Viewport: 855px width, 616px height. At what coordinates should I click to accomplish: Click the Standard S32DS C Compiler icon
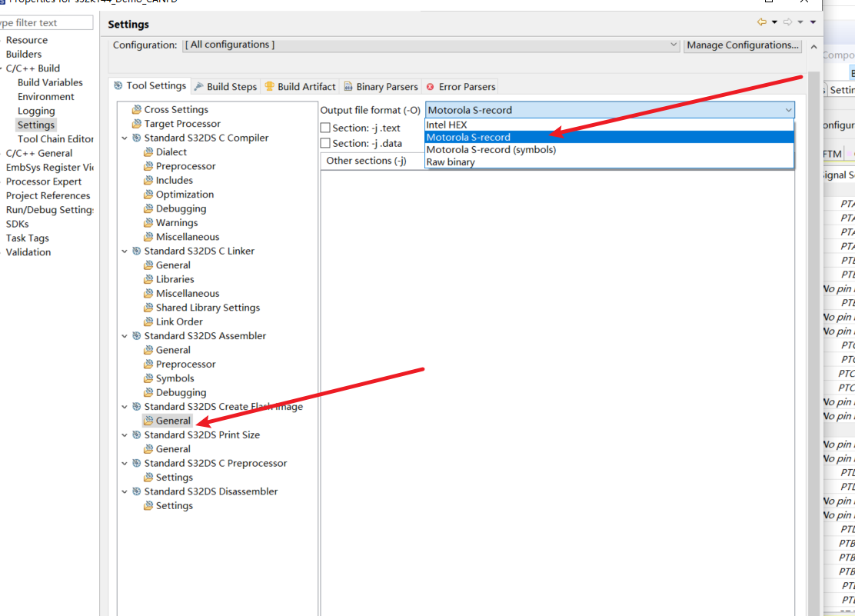tap(137, 138)
